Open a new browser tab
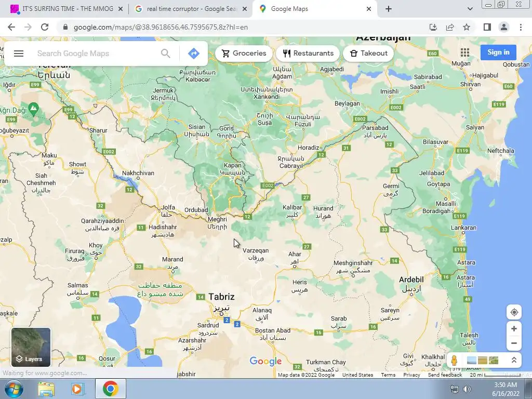532x399 pixels. pos(389,9)
